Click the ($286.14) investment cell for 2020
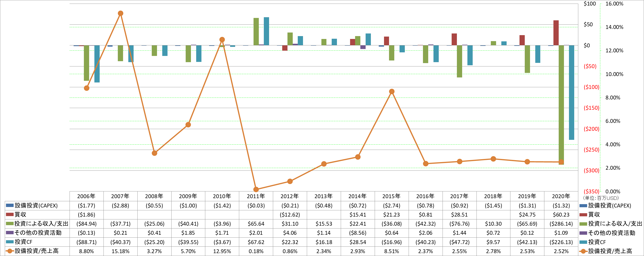The width and height of the screenshot is (644, 256). point(561,224)
